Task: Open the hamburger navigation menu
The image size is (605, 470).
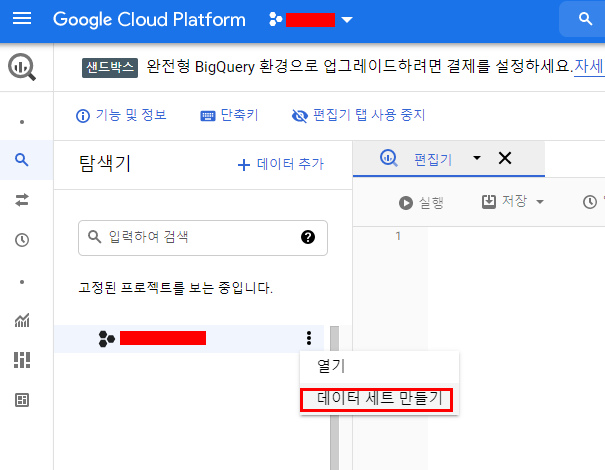Action: [22, 18]
